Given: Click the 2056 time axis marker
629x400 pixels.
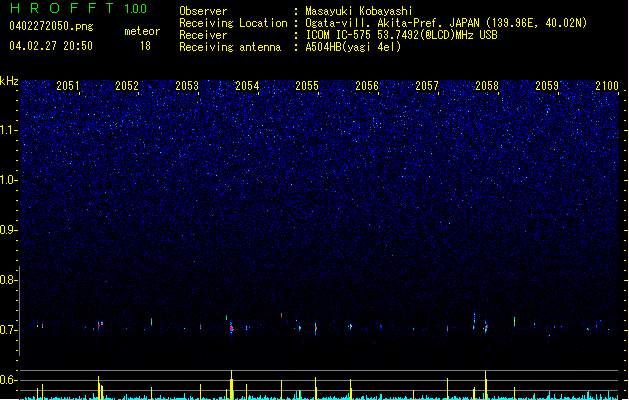Looking at the screenshot, I should (x=367, y=86).
